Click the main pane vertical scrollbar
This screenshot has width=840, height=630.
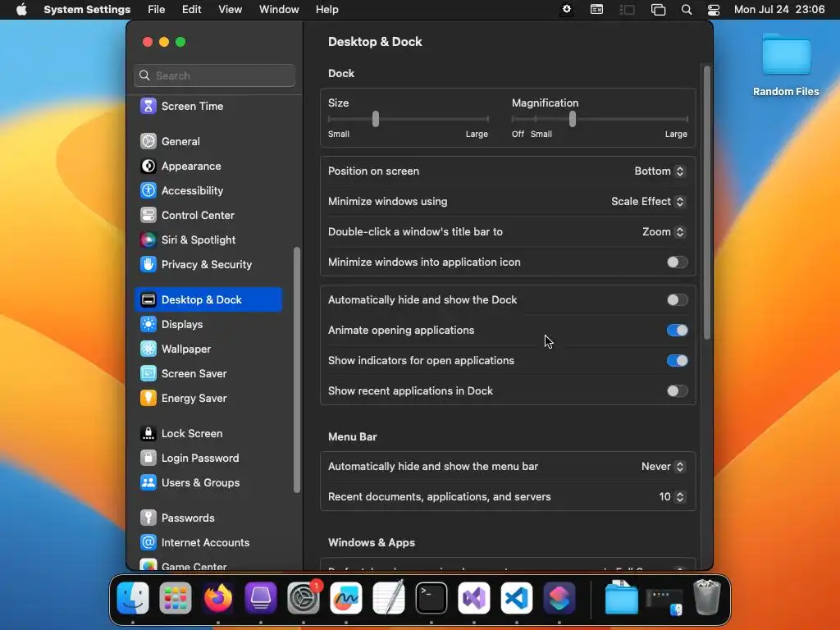[706, 203]
